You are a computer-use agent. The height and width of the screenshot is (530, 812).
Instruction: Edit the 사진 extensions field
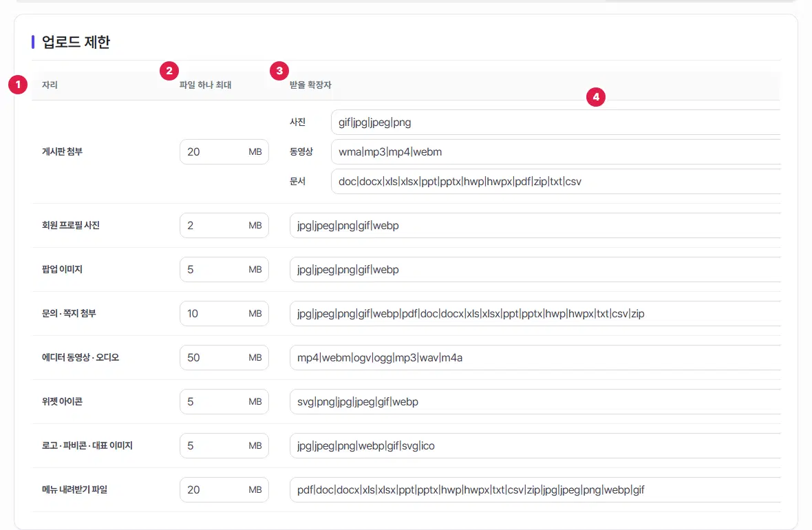coord(555,123)
